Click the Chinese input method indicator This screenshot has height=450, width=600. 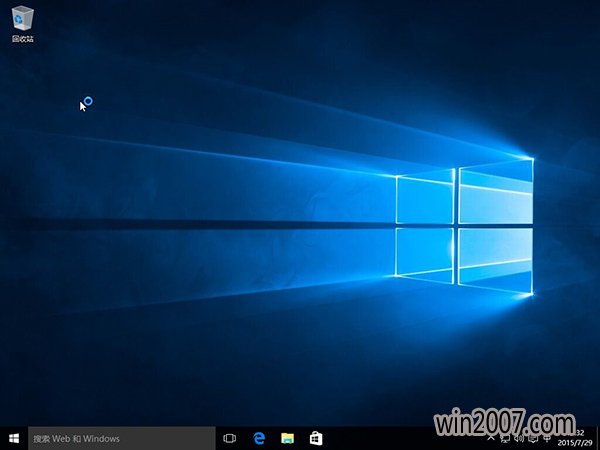coord(546,439)
